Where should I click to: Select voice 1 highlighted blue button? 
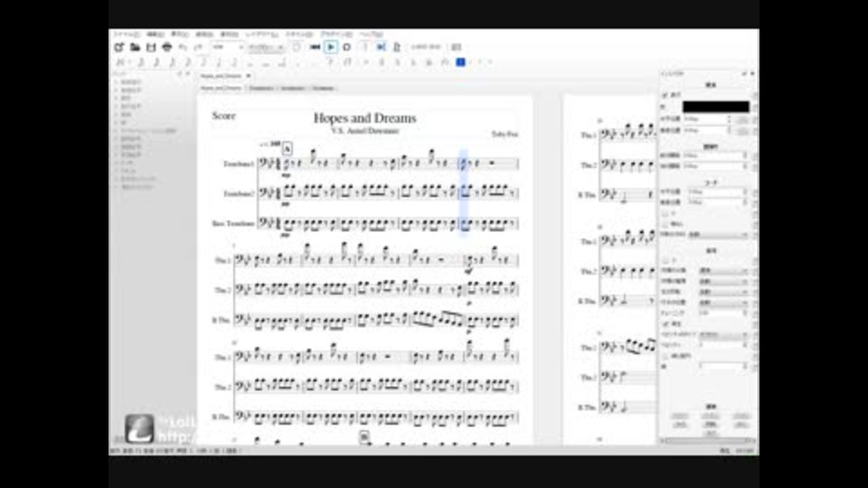460,62
